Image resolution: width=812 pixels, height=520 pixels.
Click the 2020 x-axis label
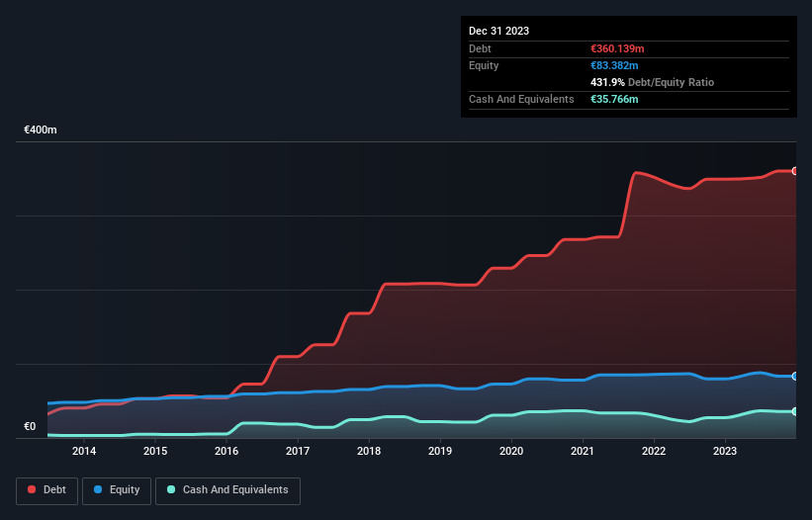(x=511, y=451)
